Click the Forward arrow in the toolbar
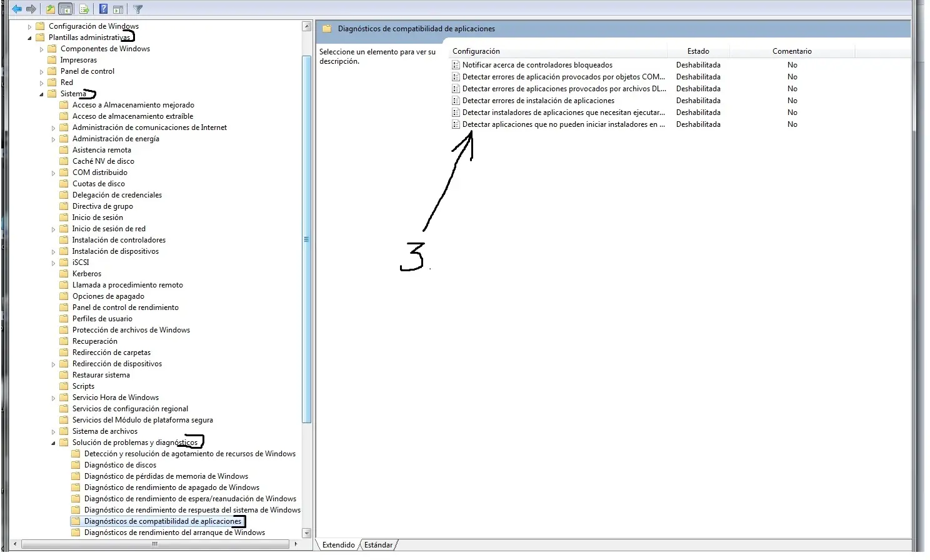 tap(31, 9)
